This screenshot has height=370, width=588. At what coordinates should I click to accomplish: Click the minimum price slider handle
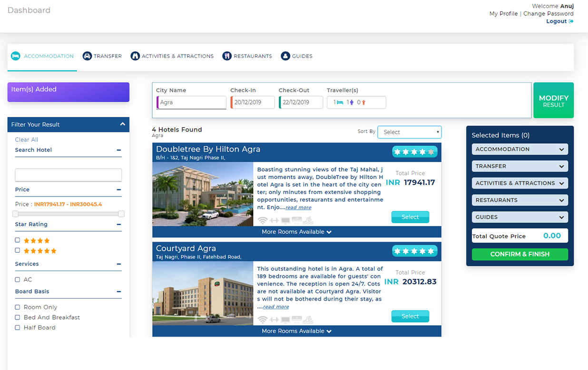point(16,214)
